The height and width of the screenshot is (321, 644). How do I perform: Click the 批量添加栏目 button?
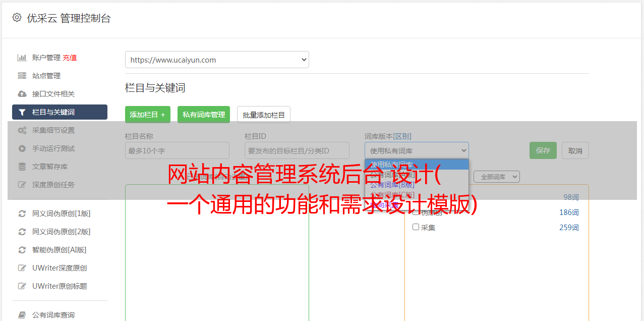pyautogui.click(x=264, y=115)
